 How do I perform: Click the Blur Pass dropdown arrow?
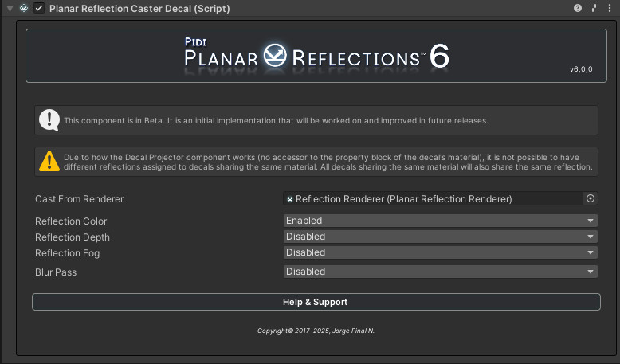[591, 272]
